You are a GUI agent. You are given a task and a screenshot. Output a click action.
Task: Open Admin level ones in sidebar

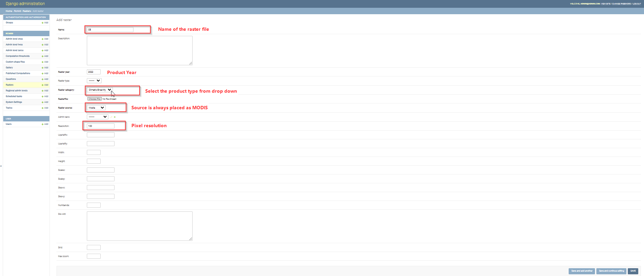(x=14, y=39)
